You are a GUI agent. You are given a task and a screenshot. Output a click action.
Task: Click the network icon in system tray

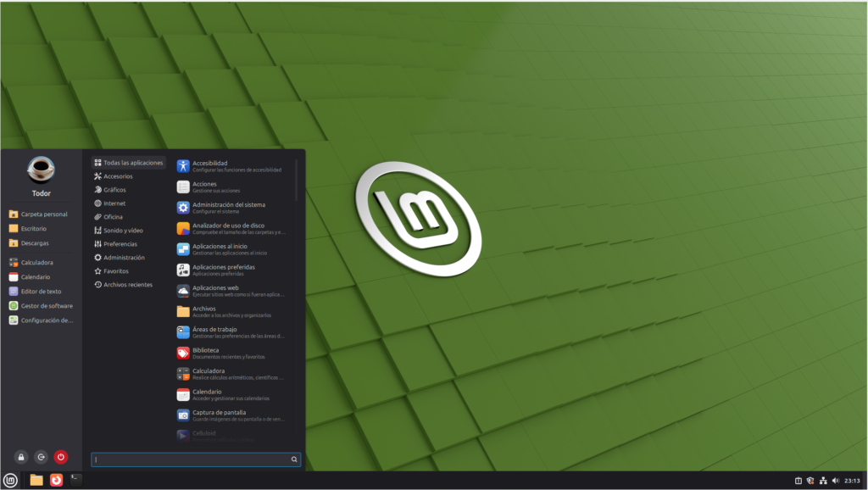pyautogui.click(x=823, y=481)
